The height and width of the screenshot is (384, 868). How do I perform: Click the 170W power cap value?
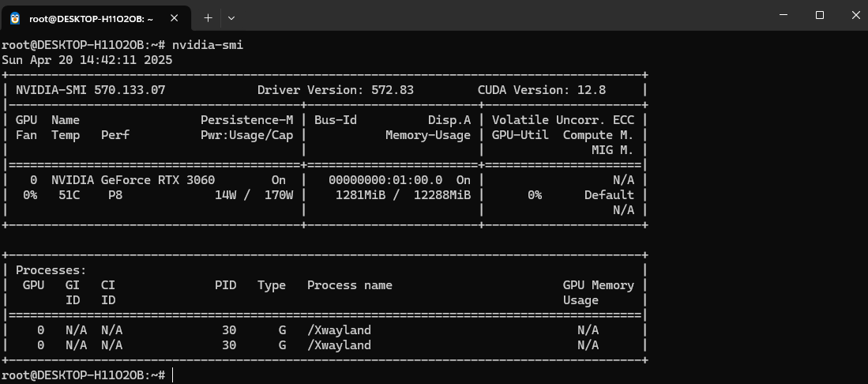[279, 195]
